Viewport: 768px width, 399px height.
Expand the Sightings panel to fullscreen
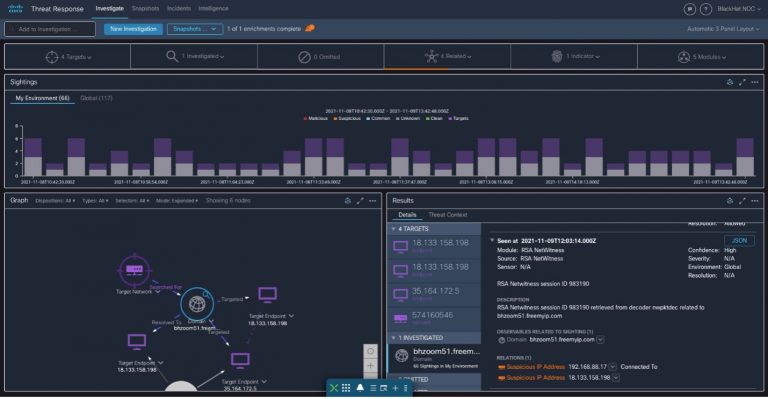tap(742, 82)
